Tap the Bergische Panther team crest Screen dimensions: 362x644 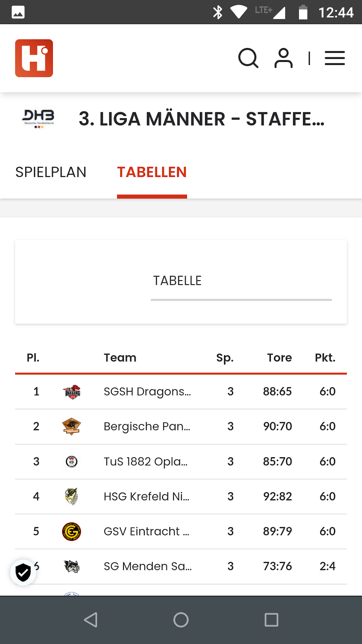(x=72, y=427)
